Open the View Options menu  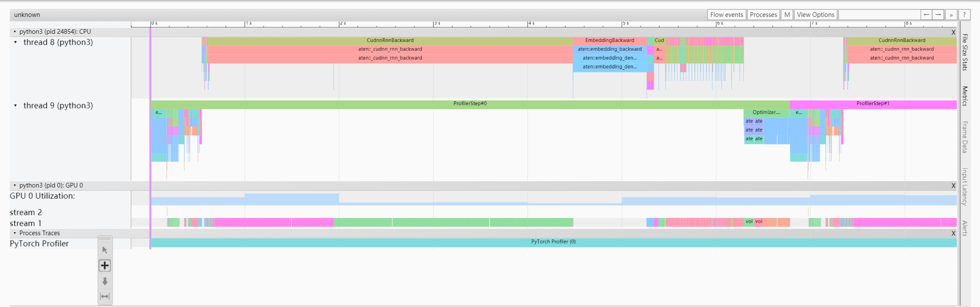pos(815,15)
